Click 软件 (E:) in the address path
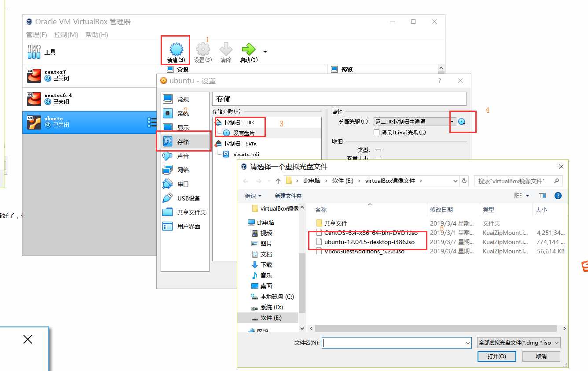The width and height of the screenshot is (588, 371). (x=343, y=181)
